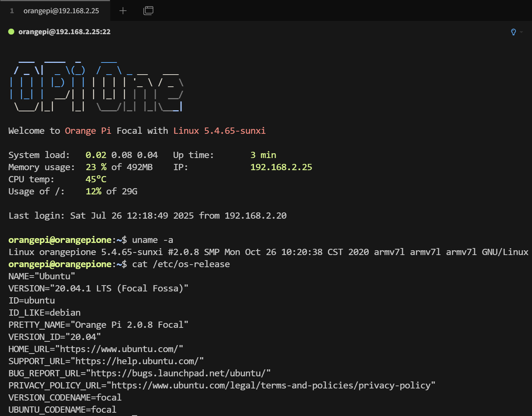Viewport: 532px width, 416px height.
Task: Click the 'System load:' label
Action: (x=39, y=155)
